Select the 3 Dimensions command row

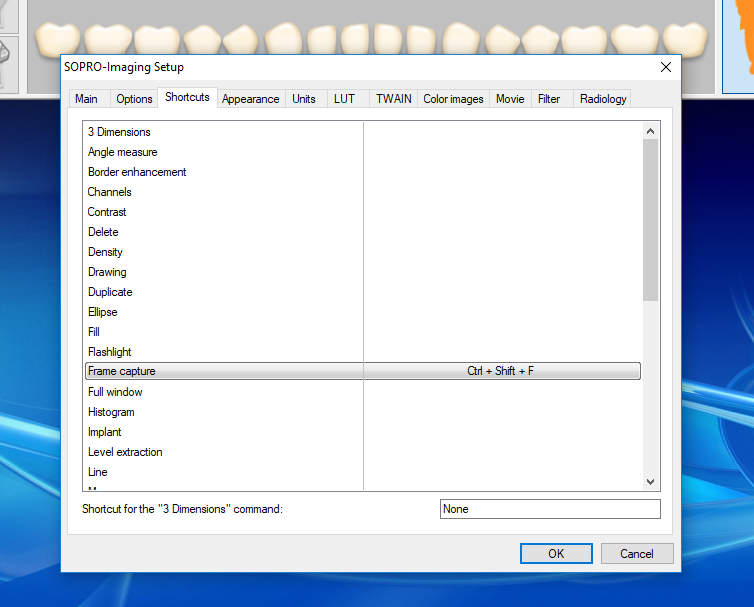click(363, 132)
